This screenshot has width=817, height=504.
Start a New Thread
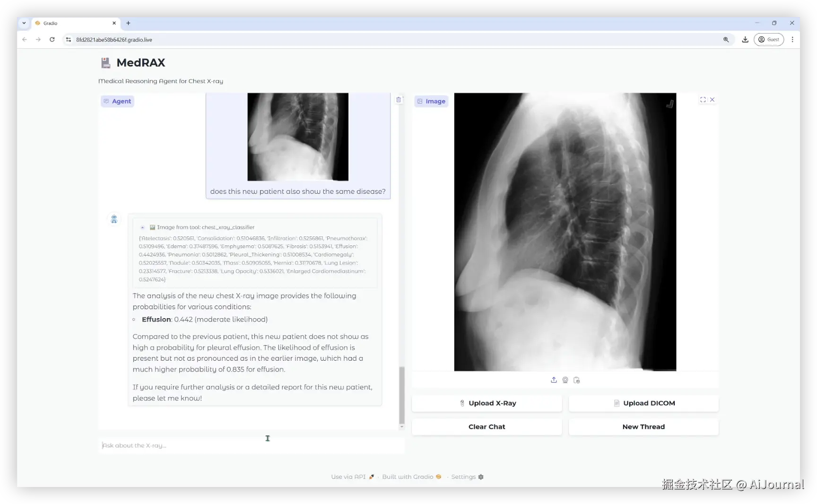point(643,427)
